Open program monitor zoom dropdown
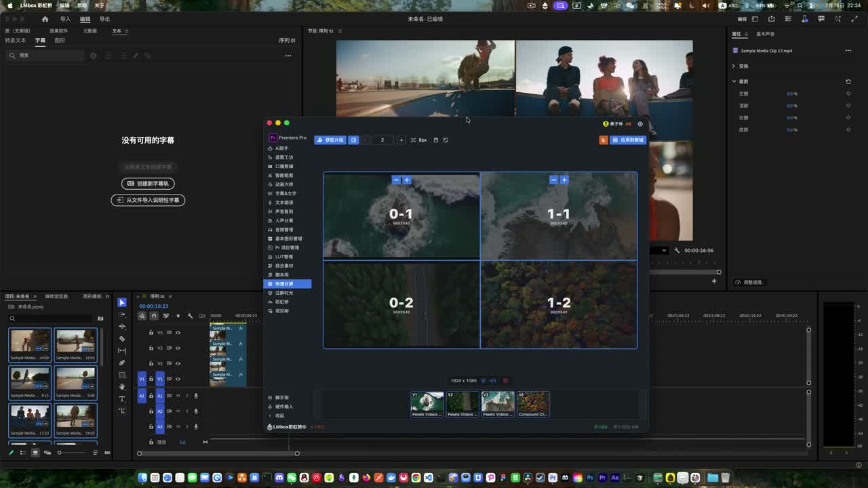 (x=663, y=251)
